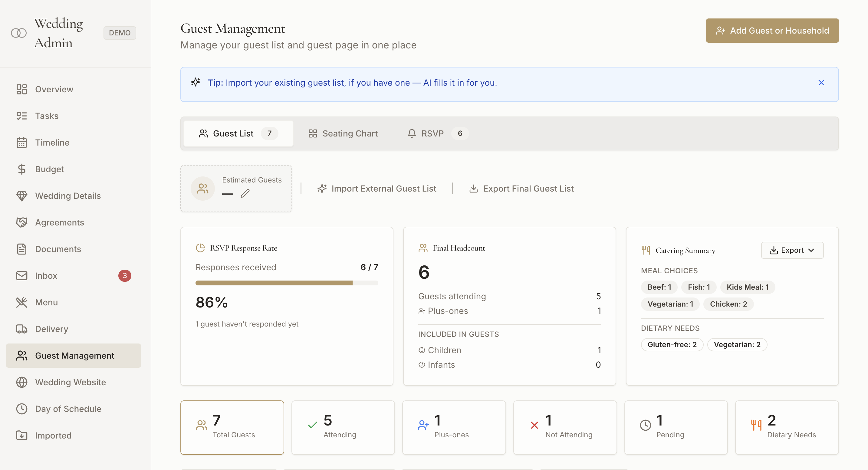Click the pencil icon to edit Estimated Guests
Viewport: 868px width, 470px height.
coord(245,193)
